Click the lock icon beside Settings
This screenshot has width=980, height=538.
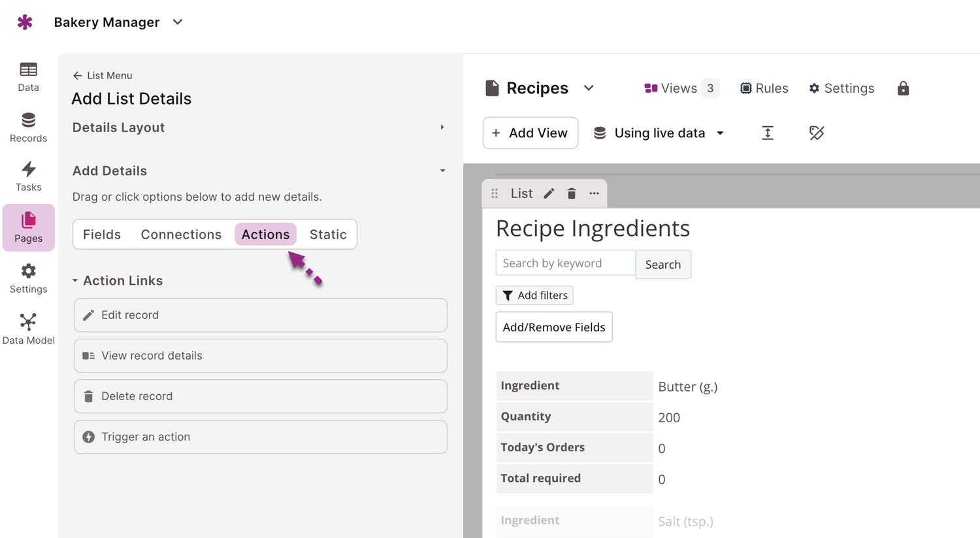pyautogui.click(x=903, y=88)
